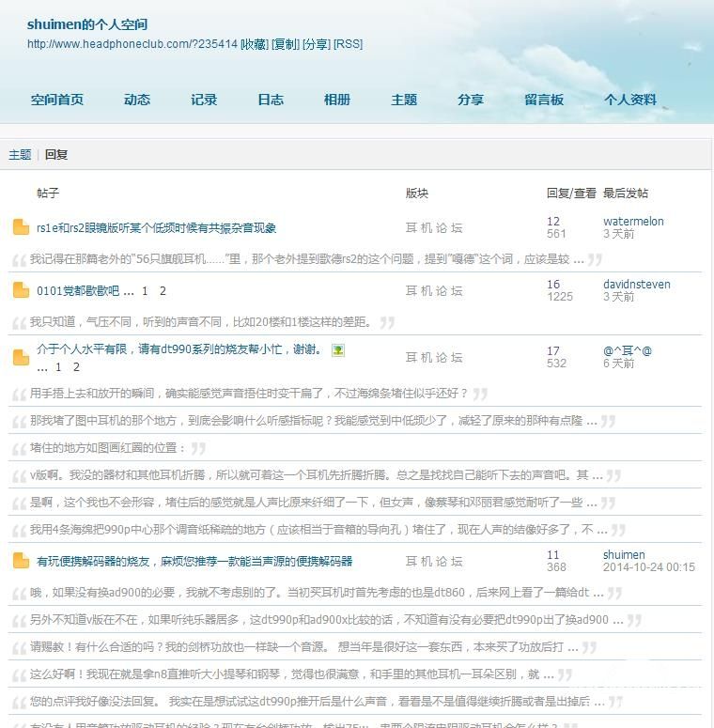
Task: Open 分享 navigation tab
Action: click(471, 100)
